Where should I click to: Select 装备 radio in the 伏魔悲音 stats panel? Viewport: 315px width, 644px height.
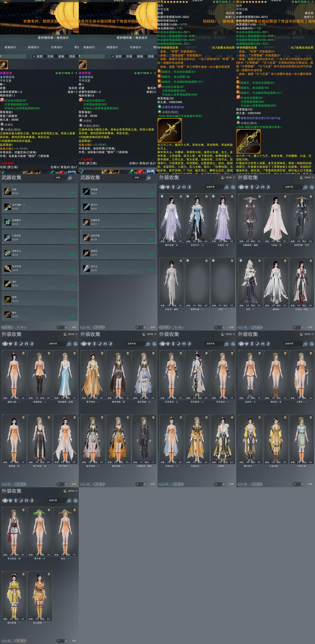(x=56, y=56)
